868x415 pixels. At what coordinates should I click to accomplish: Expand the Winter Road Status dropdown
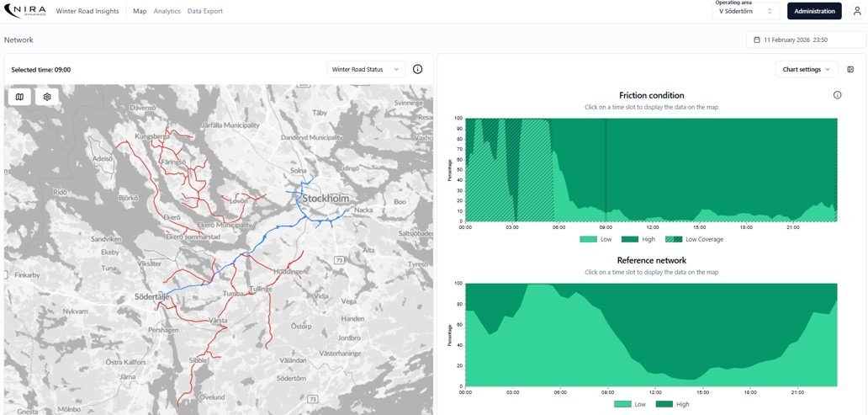[x=366, y=69]
